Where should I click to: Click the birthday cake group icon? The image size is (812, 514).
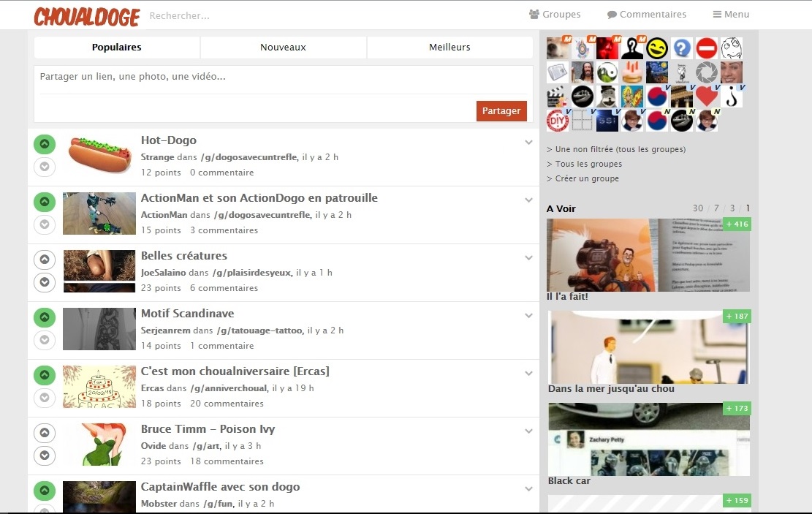tap(632, 72)
